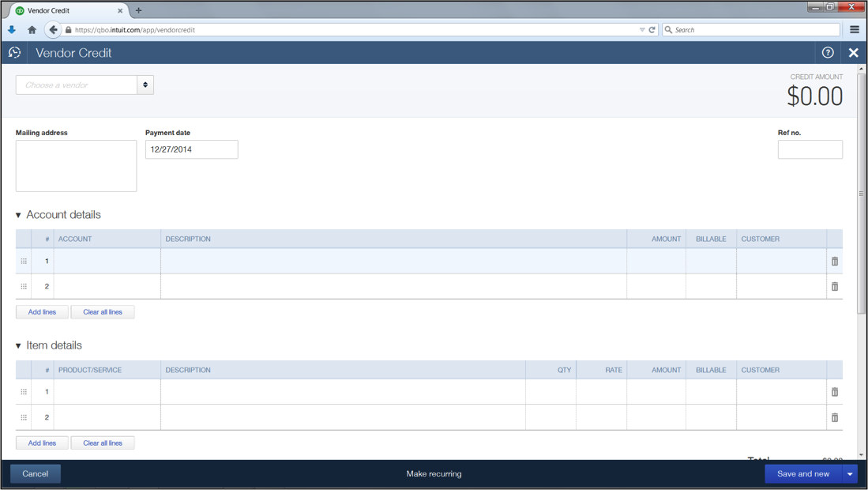The height and width of the screenshot is (490, 868).
Task: Delete Item details line 1 with trash icon
Action: (835, 392)
